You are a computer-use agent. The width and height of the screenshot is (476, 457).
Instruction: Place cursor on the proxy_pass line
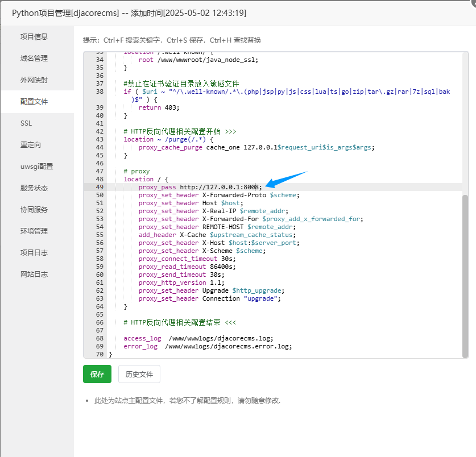[199, 187]
